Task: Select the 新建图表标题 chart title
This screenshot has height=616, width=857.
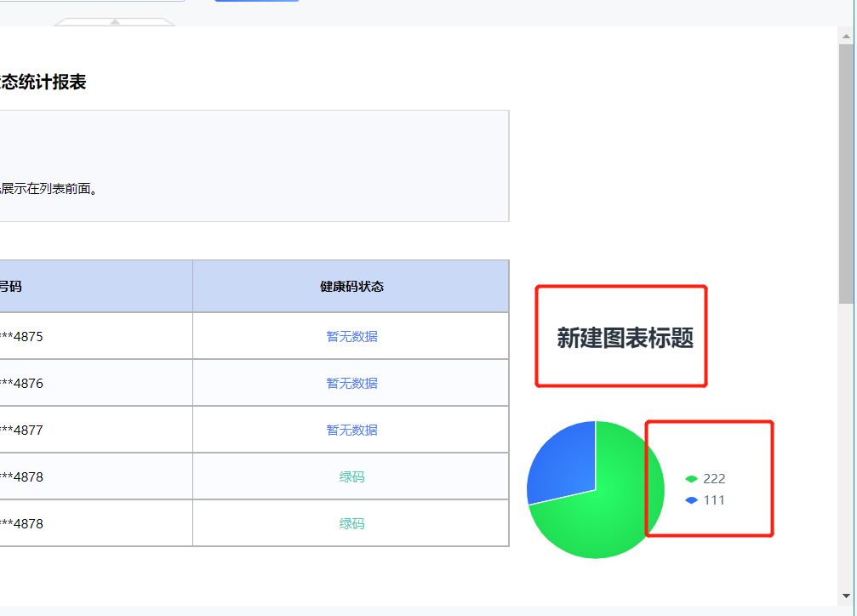Action: click(x=625, y=338)
